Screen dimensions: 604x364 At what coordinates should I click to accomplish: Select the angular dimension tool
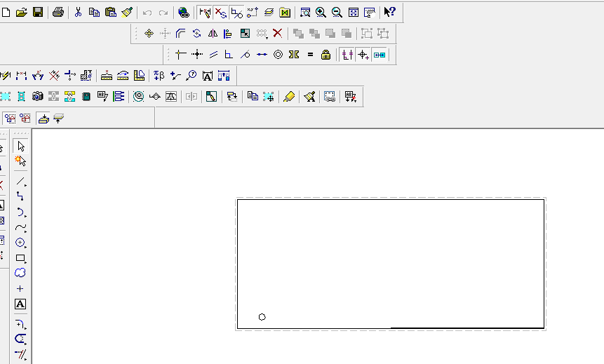coord(38,76)
